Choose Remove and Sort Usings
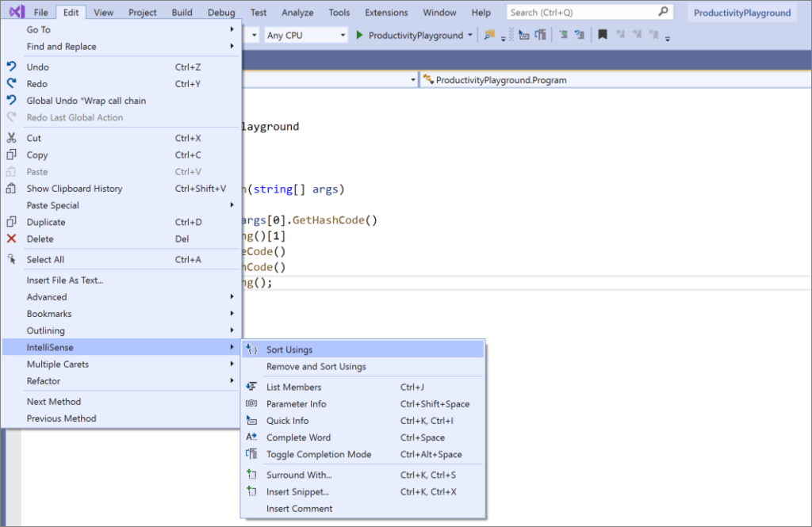The width and height of the screenshot is (812, 527). pyautogui.click(x=316, y=367)
